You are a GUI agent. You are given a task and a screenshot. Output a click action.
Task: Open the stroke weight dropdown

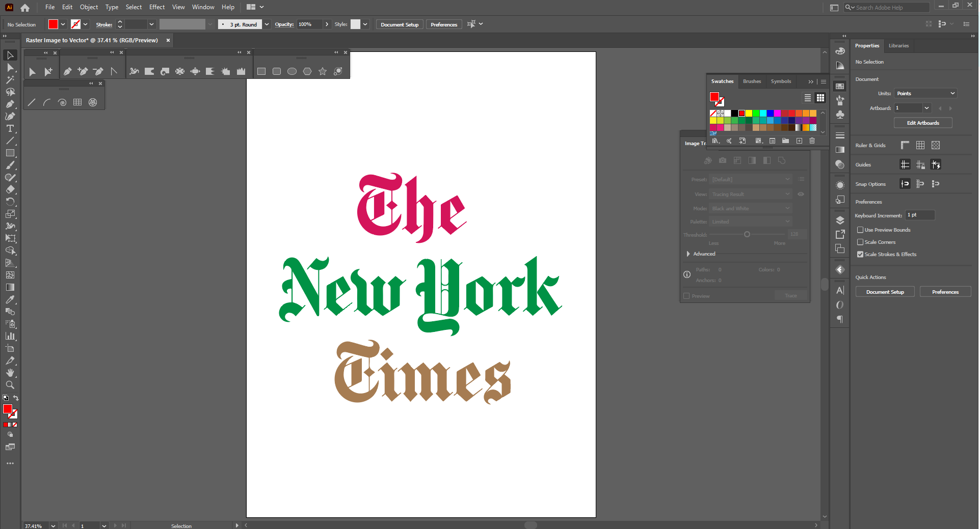click(151, 24)
